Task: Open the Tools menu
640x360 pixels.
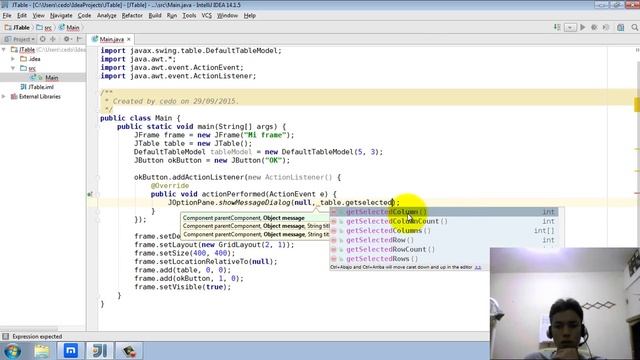Action: (x=189, y=16)
